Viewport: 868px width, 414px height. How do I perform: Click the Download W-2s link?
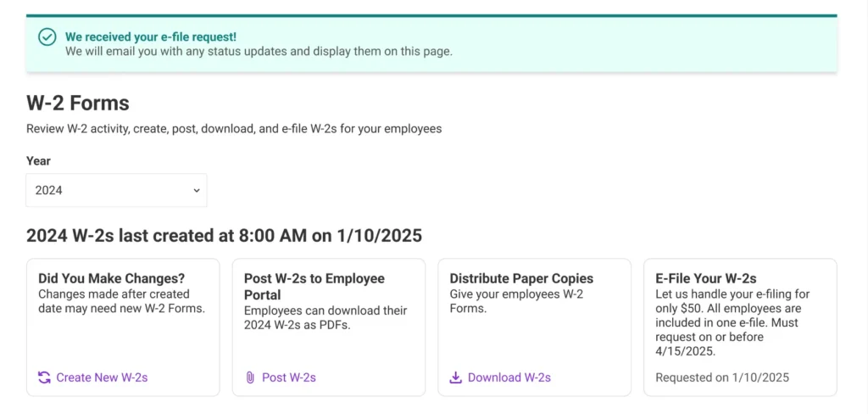coord(509,378)
